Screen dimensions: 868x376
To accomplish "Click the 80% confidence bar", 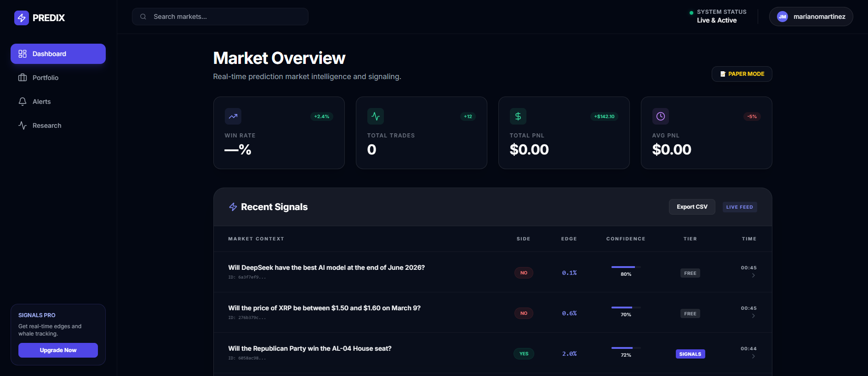I will [626, 267].
